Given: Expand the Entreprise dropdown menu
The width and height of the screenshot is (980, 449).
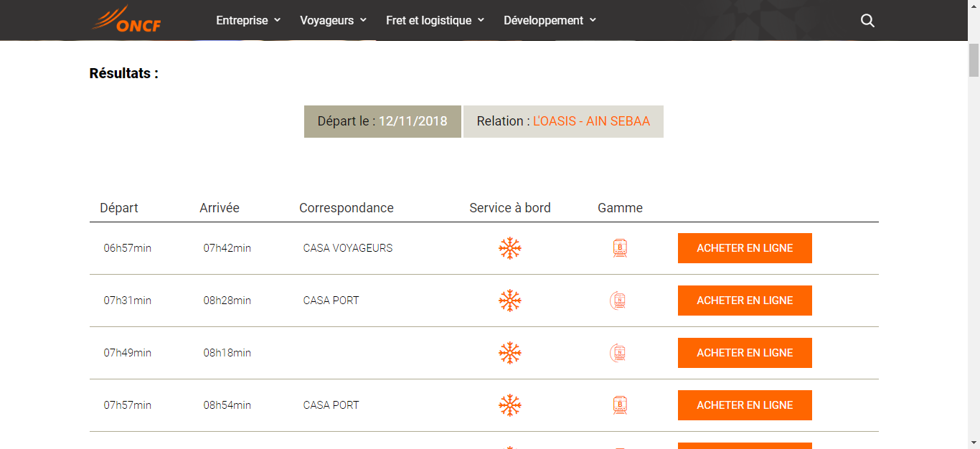Looking at the screenshot, I should point(248,21).
